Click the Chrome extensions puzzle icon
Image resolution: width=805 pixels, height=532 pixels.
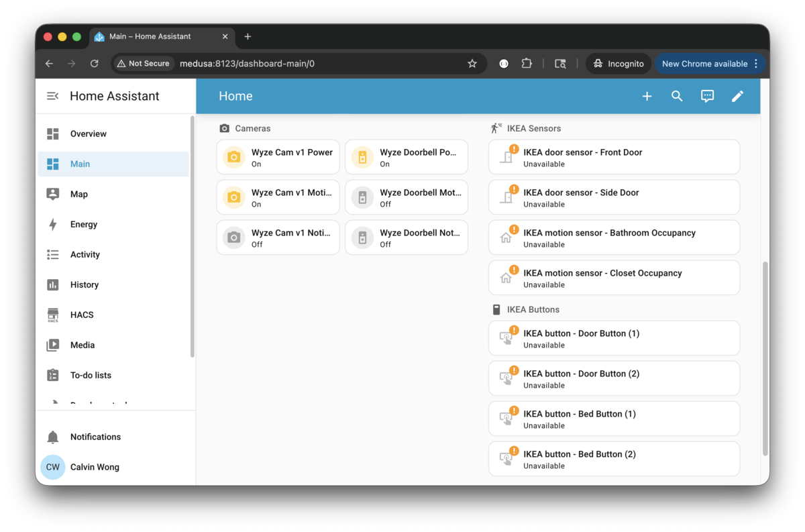tap(527, 64)
